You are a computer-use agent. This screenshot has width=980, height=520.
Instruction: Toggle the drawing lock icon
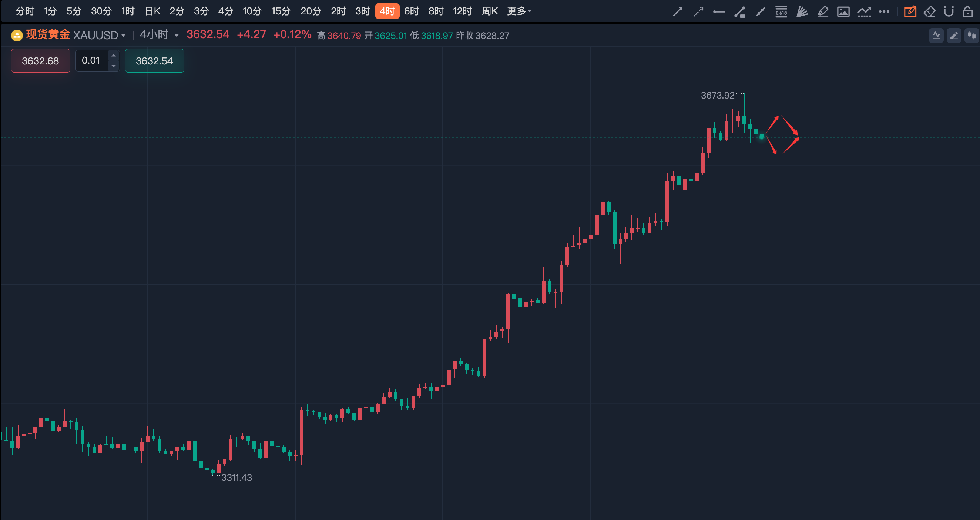coord(968,11)
